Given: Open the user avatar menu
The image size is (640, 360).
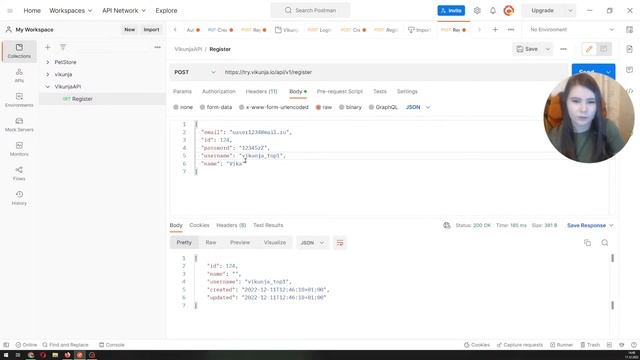Looking at the screenshot, I should pyautogui.click(x=509, y=11).
